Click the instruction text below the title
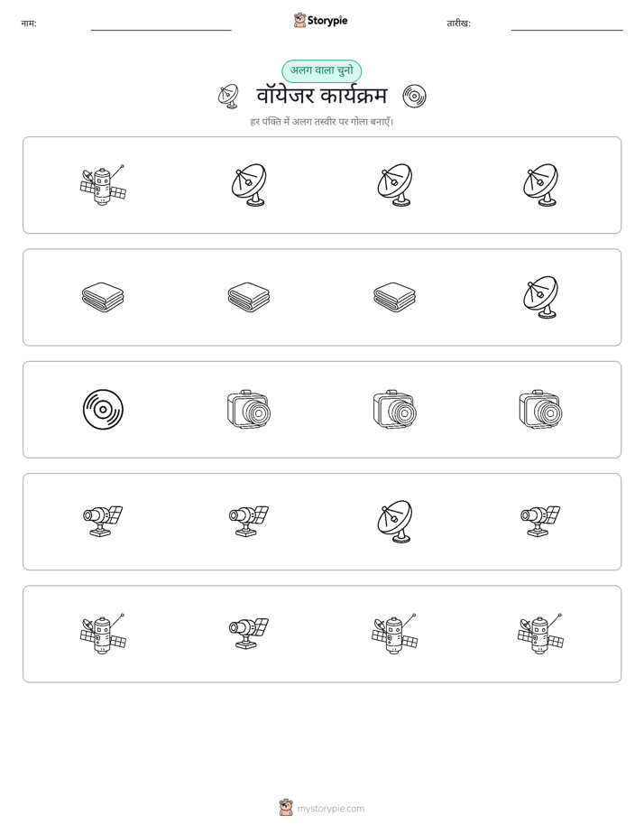The image size is (644, 834). tap(321, 122)
